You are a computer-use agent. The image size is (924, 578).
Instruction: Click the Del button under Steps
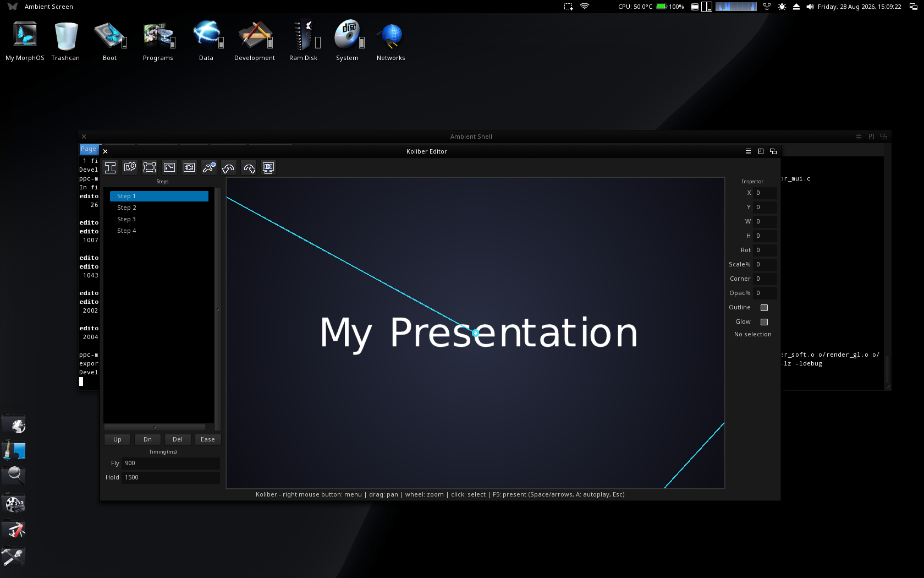point(178,439)
